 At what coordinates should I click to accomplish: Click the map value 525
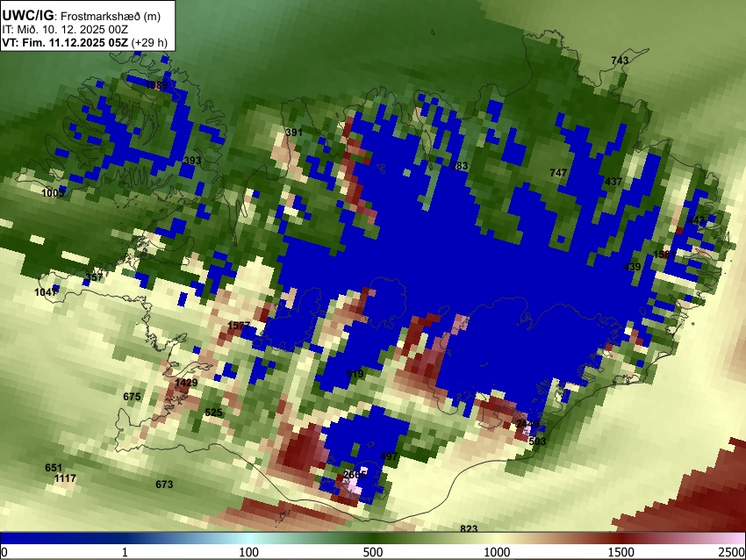pyautogui.click(x=213, y=413)
